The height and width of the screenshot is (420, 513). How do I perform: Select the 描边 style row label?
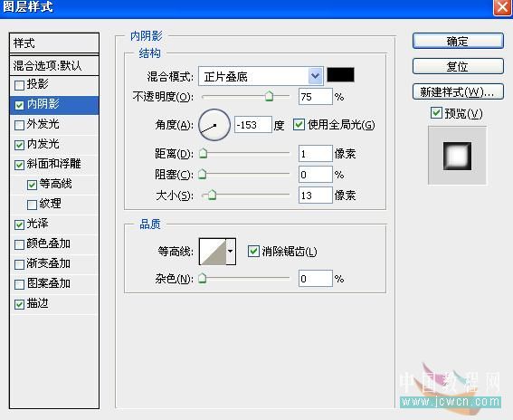pyautogui.click(x=37, y=303)
